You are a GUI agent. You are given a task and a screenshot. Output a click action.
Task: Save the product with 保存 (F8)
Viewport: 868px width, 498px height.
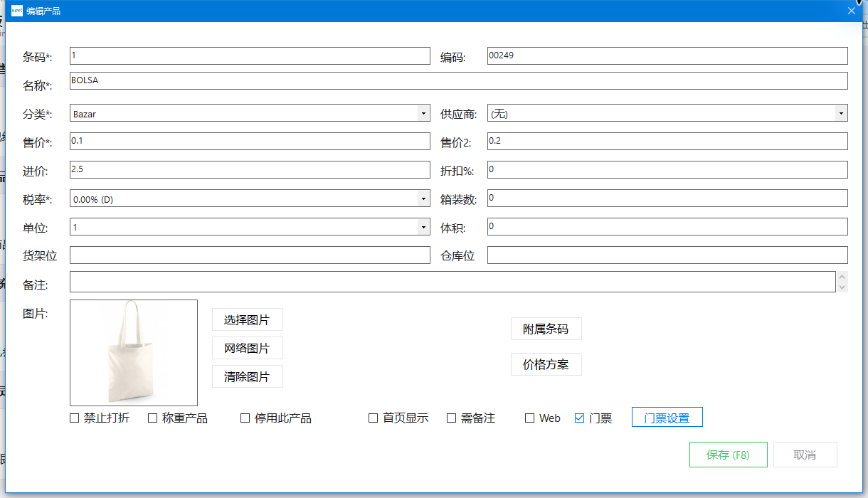[729, 455]
